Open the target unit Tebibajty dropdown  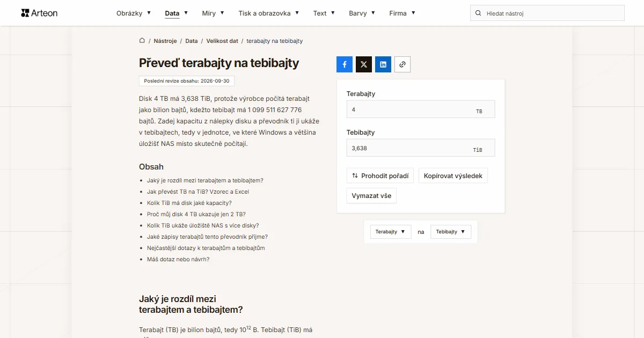click(451, 232)
